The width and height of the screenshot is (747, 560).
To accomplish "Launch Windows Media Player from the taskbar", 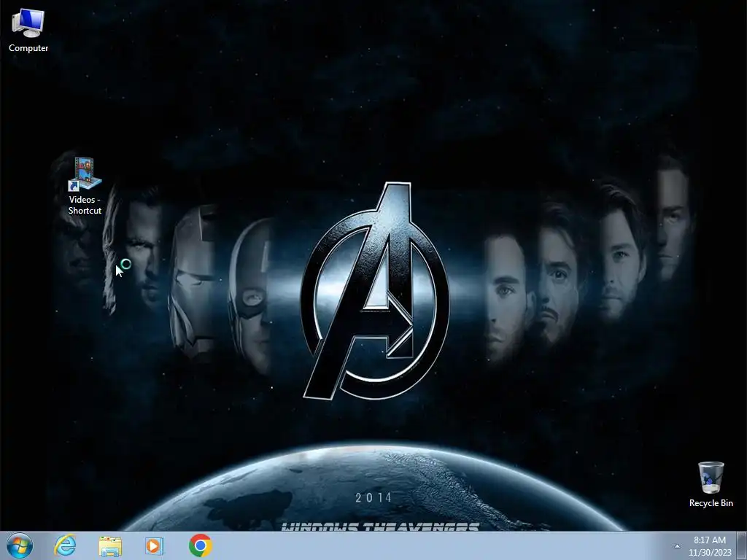I will click(154, 545).
